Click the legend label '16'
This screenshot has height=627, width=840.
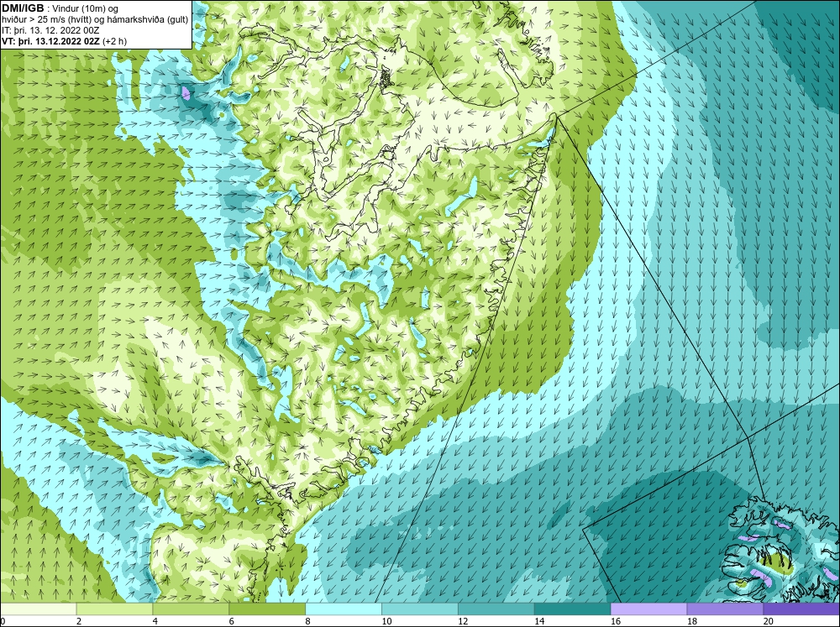pos(616,621)
